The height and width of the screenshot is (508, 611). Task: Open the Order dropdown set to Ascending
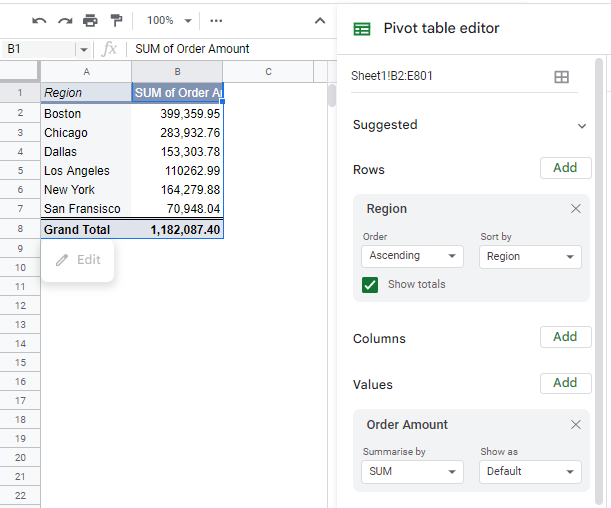(412, 256)
